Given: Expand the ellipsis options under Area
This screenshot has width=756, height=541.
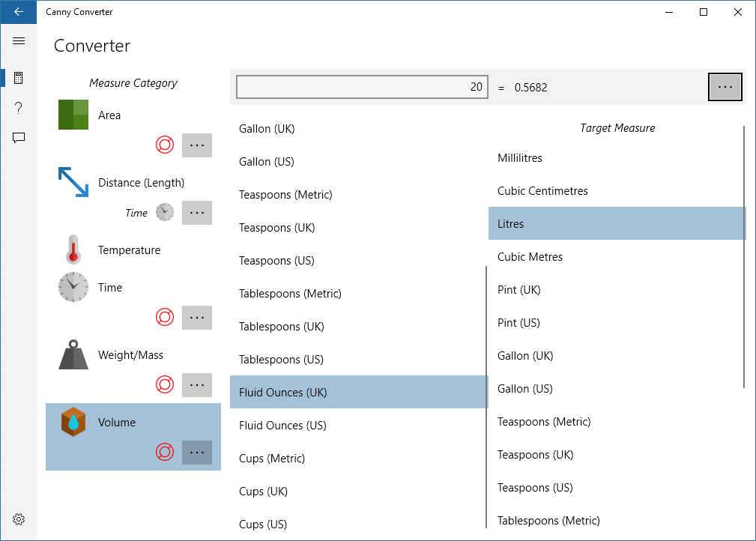Looking at the screenshot, I should (197, 145).
